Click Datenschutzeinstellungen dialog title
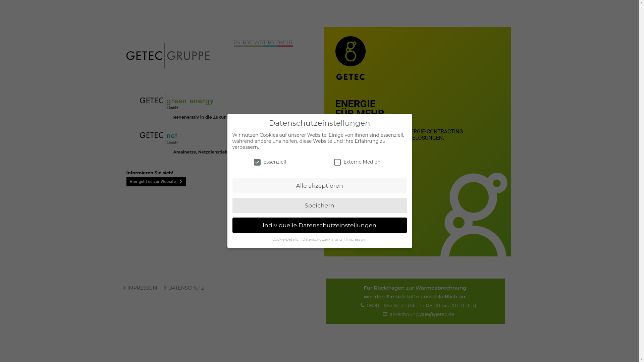 click(x=319, y=123)
